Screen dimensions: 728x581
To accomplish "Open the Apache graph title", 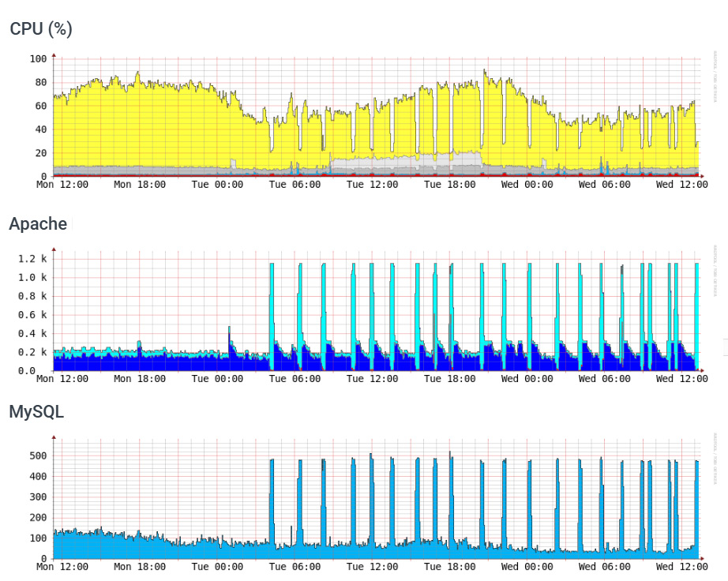I will pos(38,224).
